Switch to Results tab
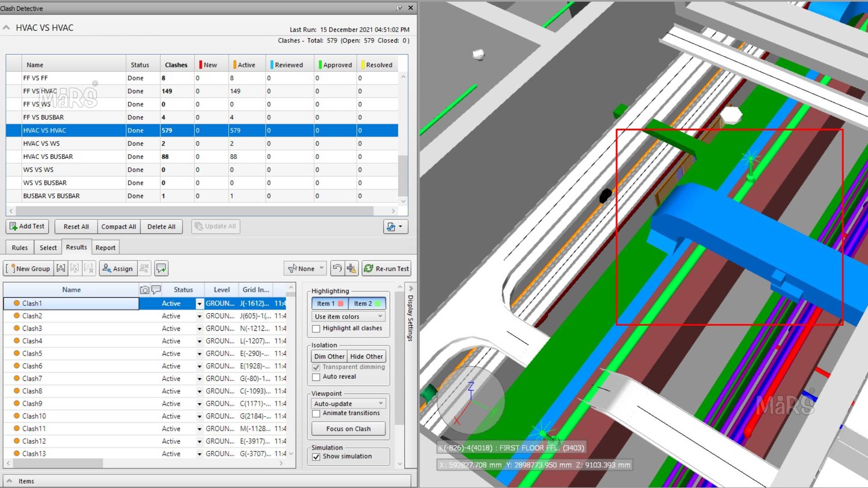 [x=76, y=247]
